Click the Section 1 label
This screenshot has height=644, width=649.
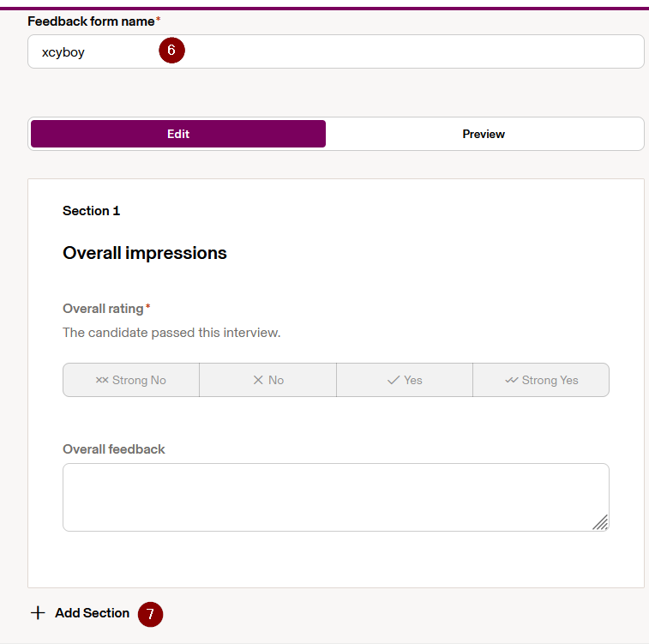tap(91, 211)
